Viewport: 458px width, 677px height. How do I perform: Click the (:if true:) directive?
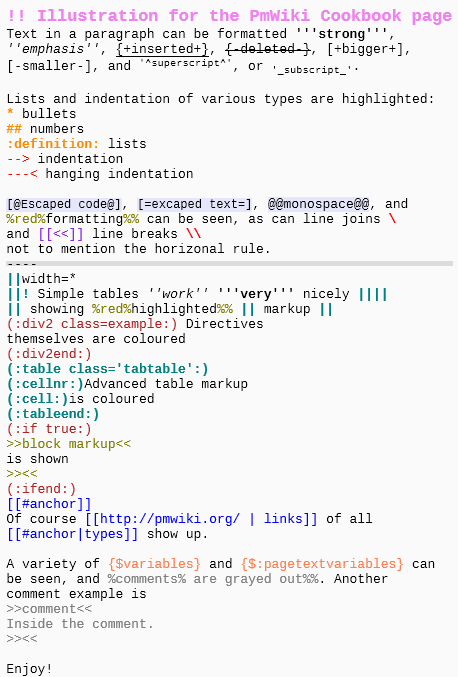point(49,428)
